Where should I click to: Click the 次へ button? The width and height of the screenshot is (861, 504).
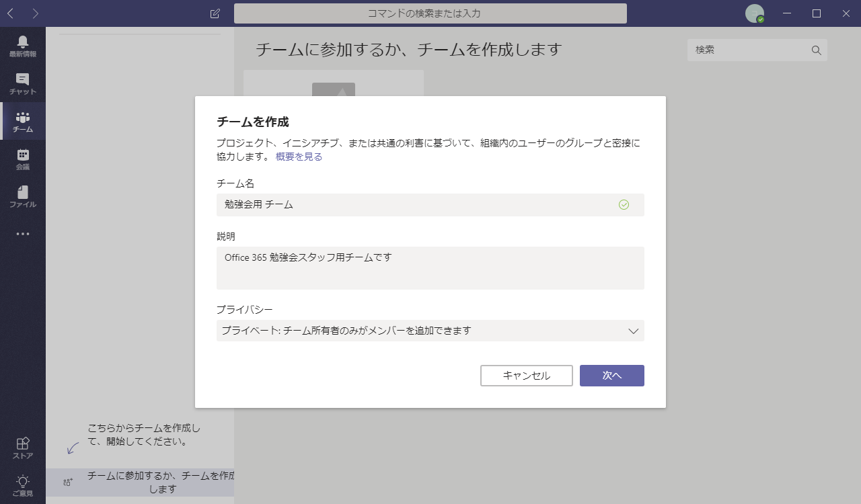coord(611,376)
